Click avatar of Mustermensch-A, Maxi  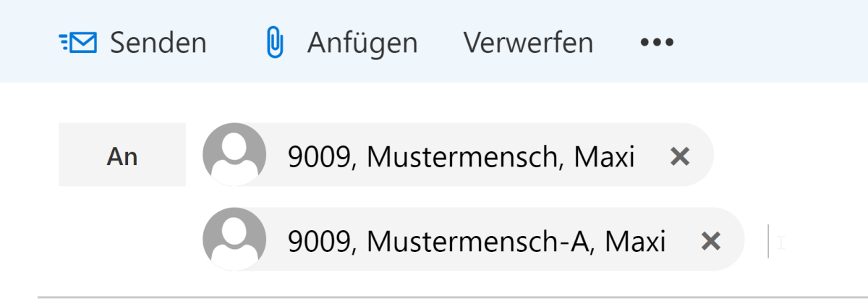tap(234, 240)
